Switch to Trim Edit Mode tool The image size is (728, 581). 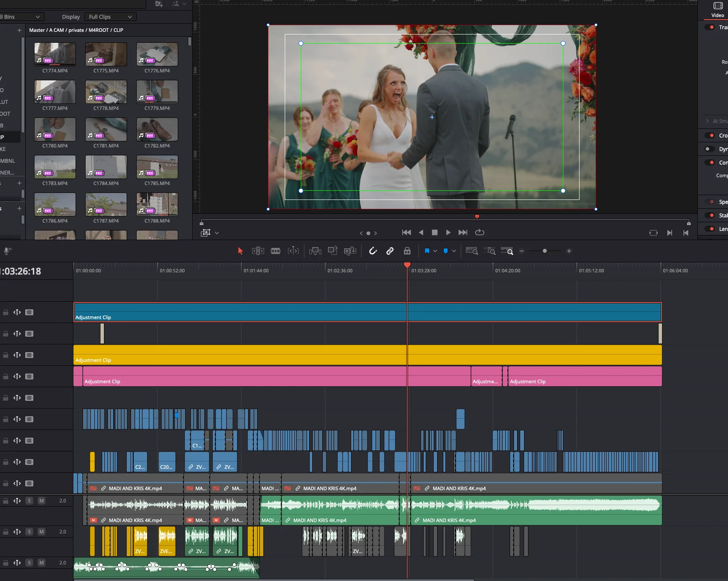pos(258,251)
